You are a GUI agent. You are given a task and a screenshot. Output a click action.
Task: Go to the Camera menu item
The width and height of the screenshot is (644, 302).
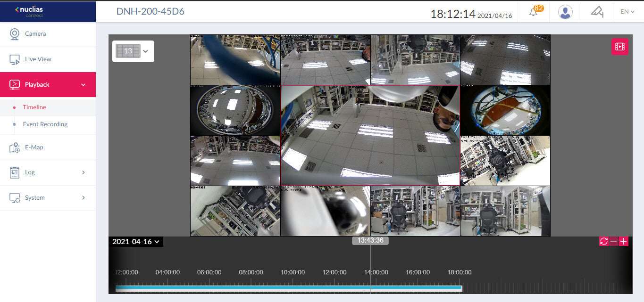35,34
